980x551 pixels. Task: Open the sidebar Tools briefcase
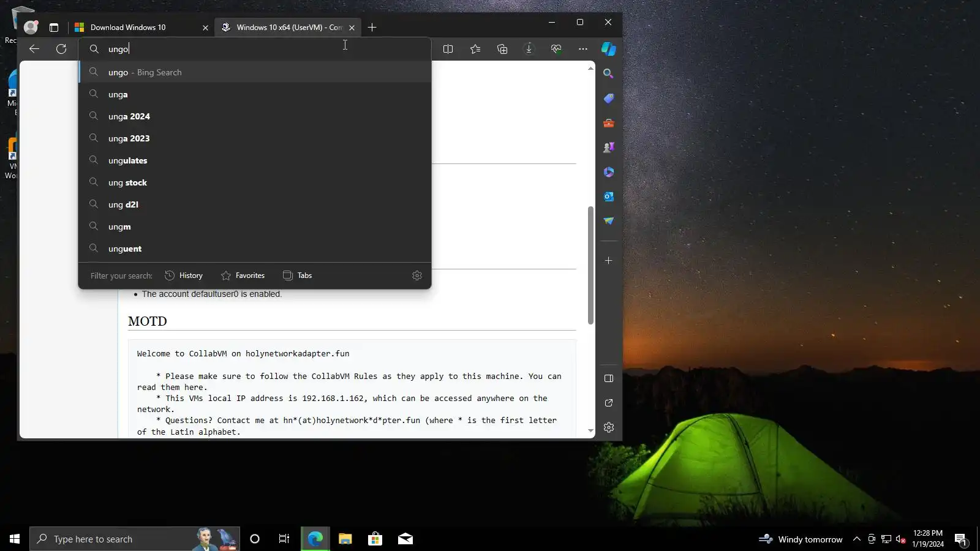[608, 123]
